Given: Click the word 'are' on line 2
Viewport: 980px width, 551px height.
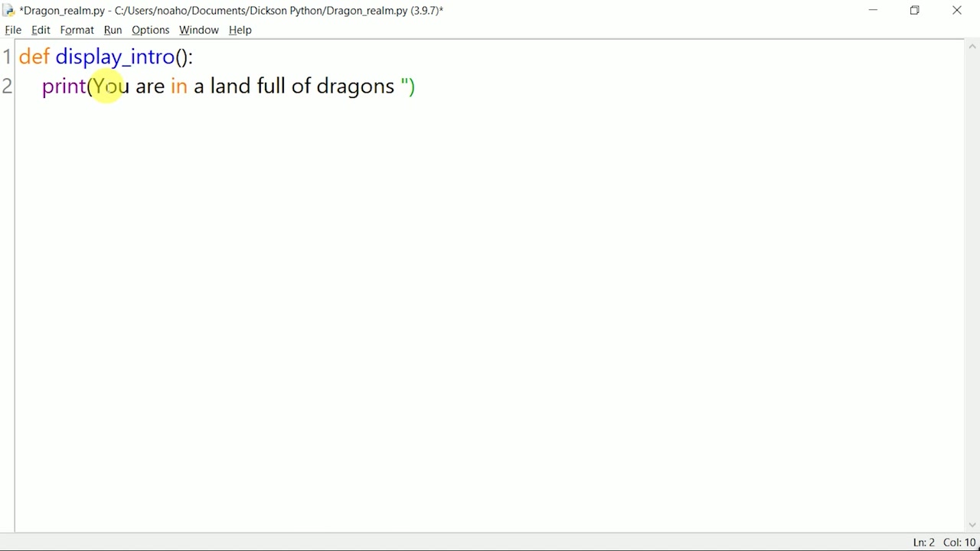Looking at the screenshot, I should tap(150, 86).
